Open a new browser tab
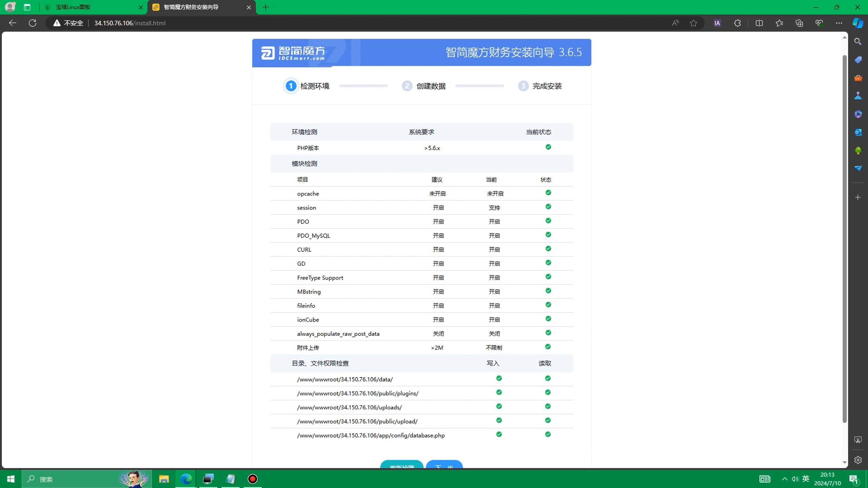This screenshot has width=868, height=488. [265, 7]
